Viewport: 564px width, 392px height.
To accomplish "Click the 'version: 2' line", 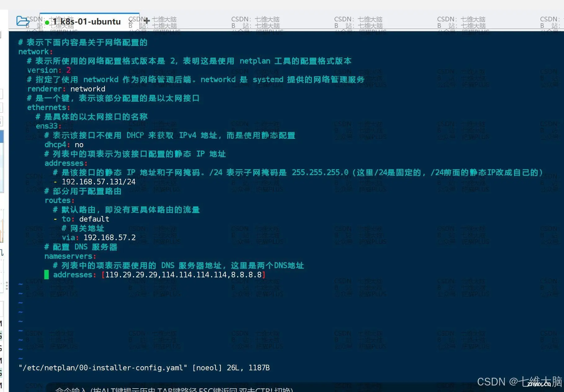I will (49, 70).
